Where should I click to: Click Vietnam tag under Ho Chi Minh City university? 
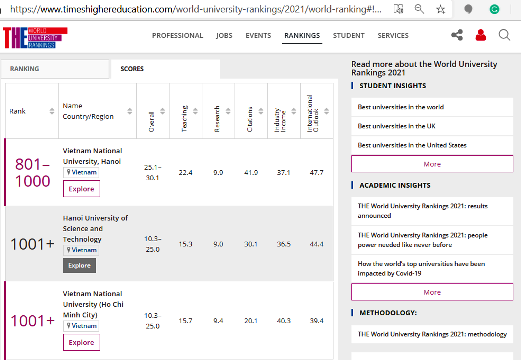(81, 326)
